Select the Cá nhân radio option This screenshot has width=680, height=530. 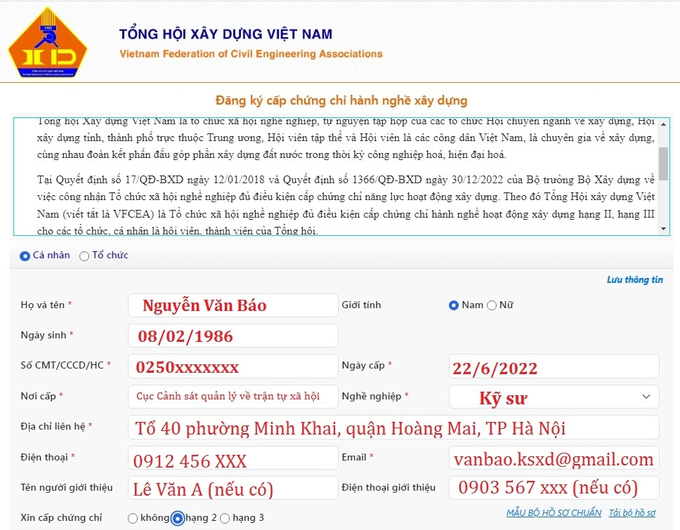25,256
